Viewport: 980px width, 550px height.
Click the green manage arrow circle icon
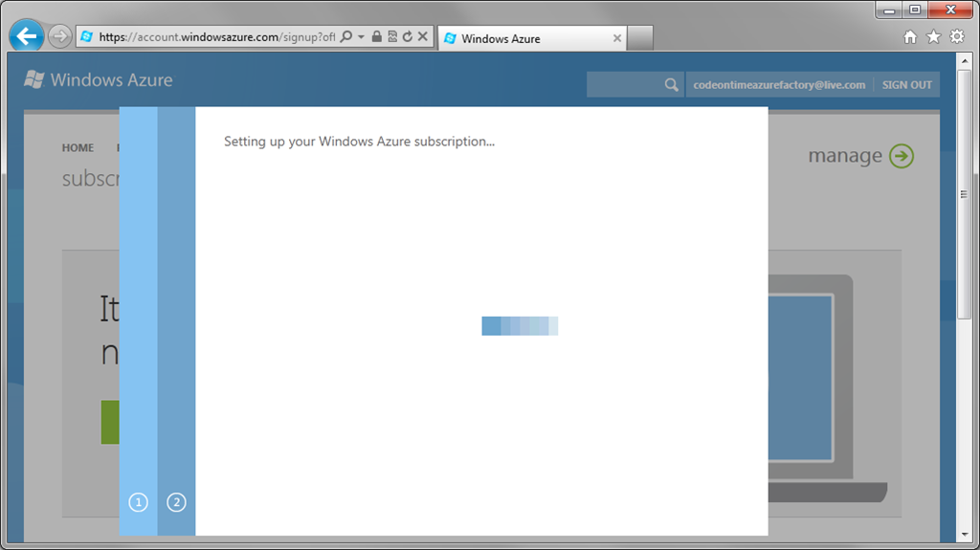[902, 156]
